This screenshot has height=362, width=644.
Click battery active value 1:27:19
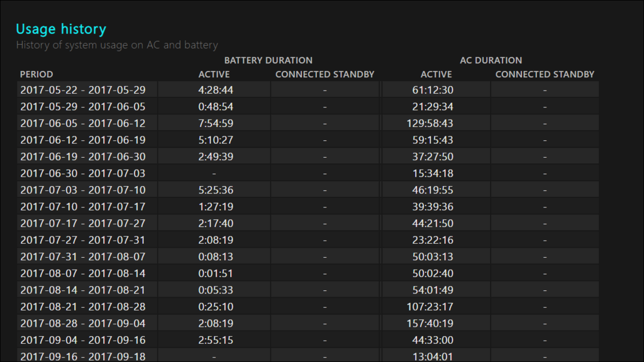[216, 206]
